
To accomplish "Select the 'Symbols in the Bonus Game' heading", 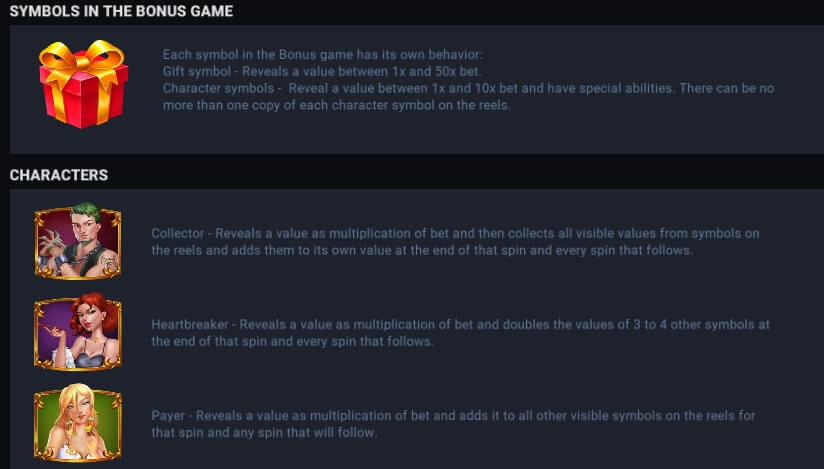I will [121, 11].
